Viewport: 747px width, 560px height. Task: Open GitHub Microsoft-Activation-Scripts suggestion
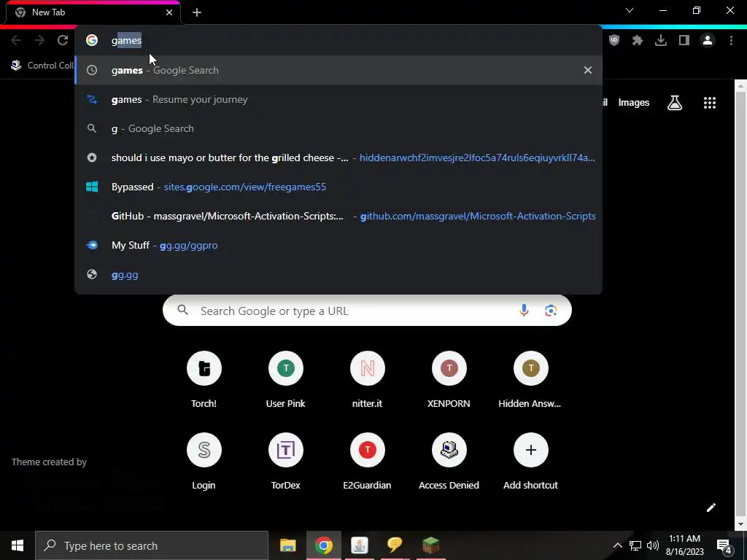338,216
